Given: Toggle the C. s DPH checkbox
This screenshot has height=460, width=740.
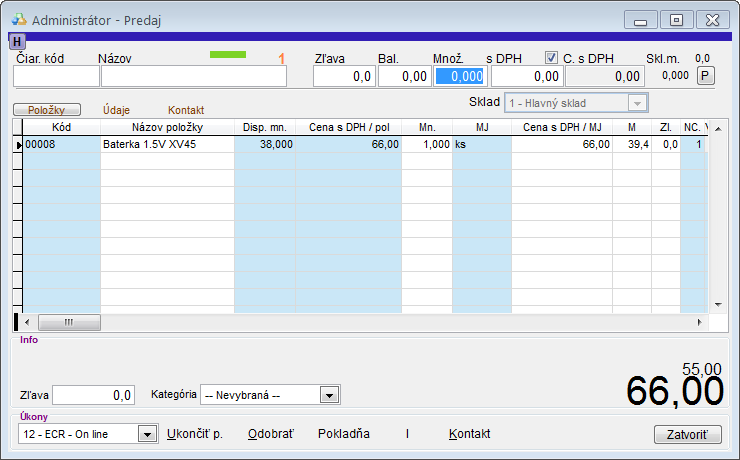Looking at the screenshot, I should point(552,58).
